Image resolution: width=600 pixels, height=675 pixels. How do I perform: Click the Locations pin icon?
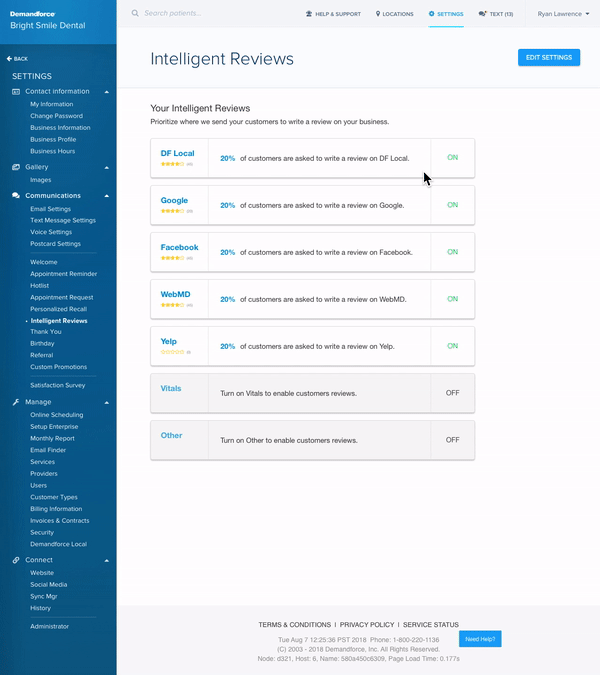click(378, 14)
